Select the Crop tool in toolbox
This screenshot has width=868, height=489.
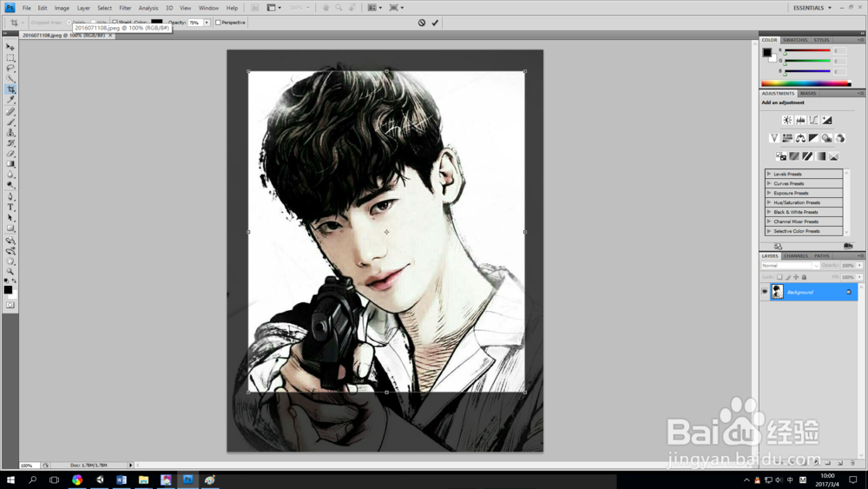point(10,89)
